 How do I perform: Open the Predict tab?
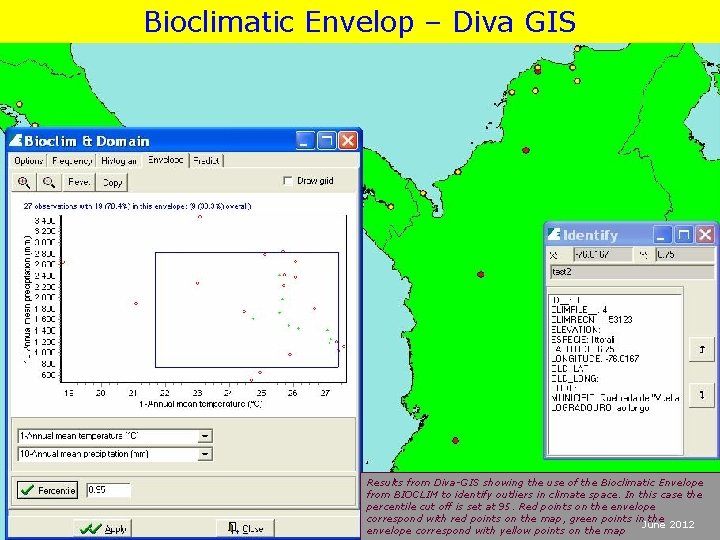point(206,161)
